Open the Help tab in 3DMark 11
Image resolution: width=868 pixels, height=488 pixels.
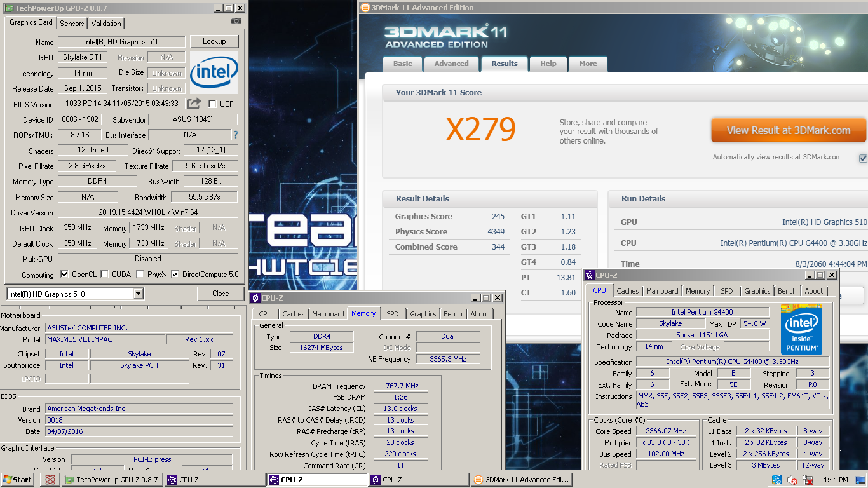pyautogui.click(x=548, y=64)
